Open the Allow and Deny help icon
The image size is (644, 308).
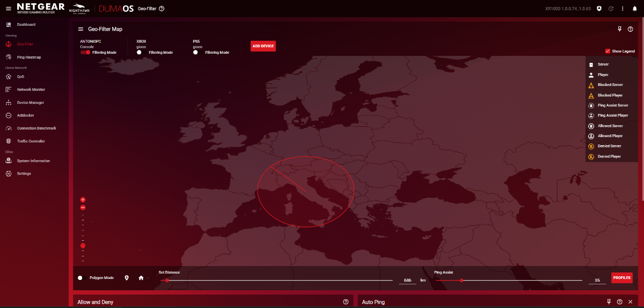pyautogui.click(x=346, y=302)
